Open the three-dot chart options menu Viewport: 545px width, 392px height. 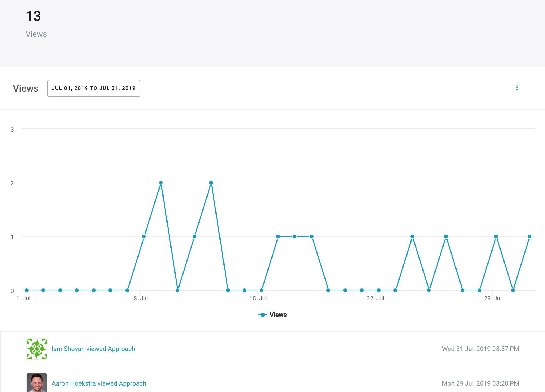click(517, 88)
